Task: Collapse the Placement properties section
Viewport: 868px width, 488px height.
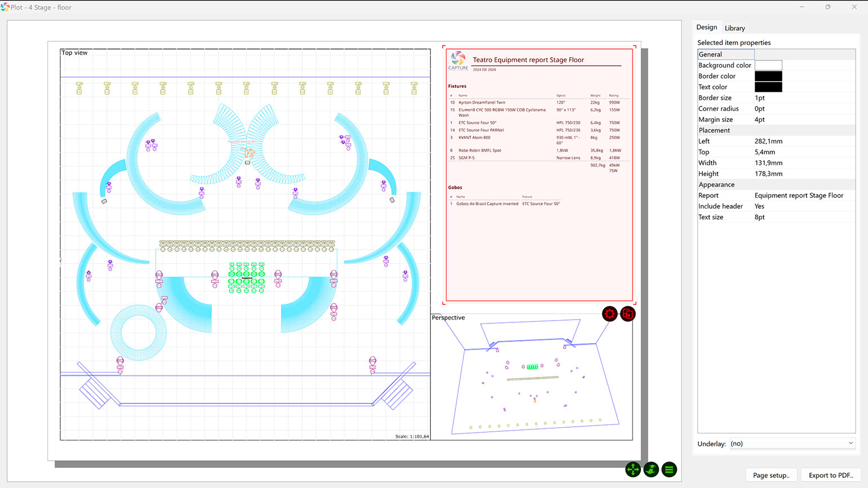Action: [714, 130]
